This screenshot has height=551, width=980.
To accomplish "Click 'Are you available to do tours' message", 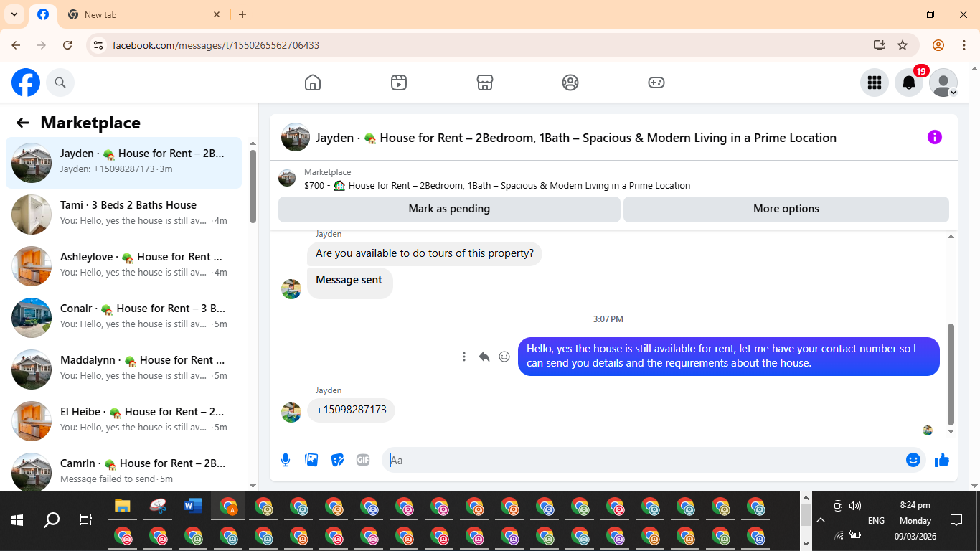I will point(425,253).
